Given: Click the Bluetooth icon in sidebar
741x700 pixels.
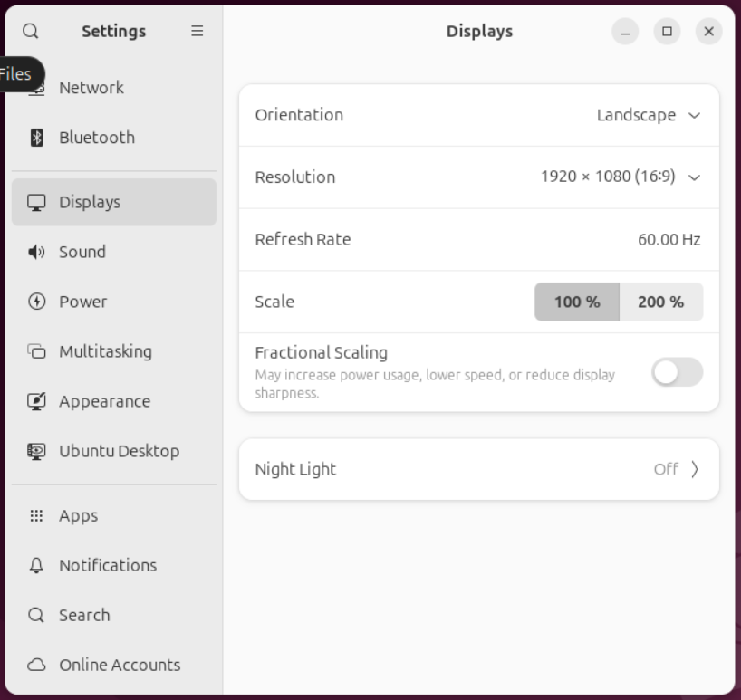Looking at the screenshot, I should coord(37,138).
